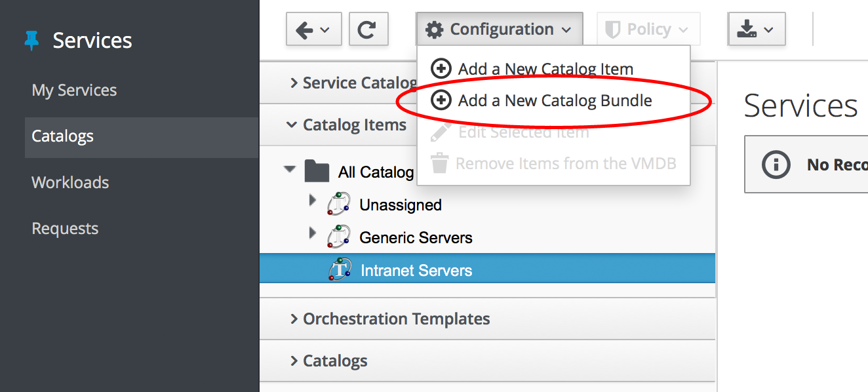Select the Intranet Servers tree item

click(x=416, y=271)
